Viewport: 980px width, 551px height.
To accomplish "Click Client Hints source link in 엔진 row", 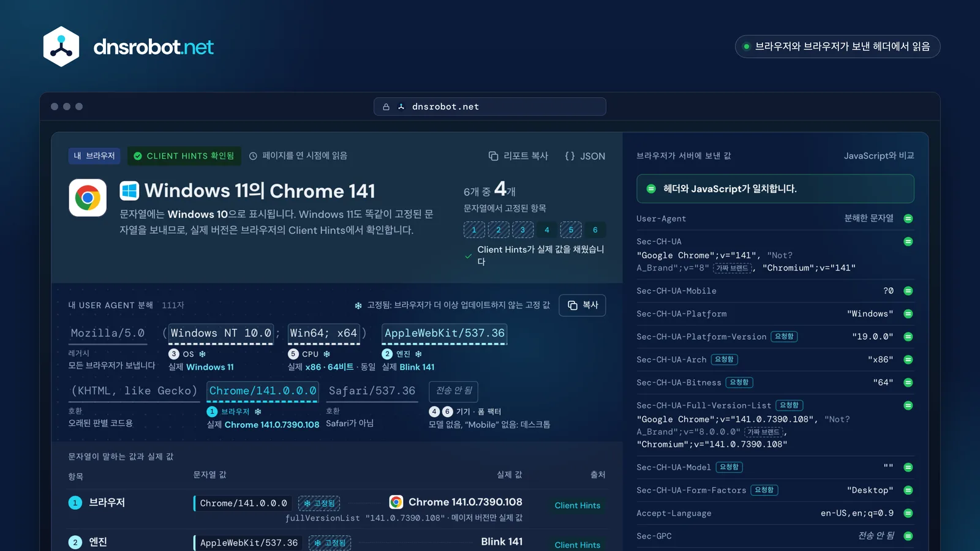I will click(578, 544).
